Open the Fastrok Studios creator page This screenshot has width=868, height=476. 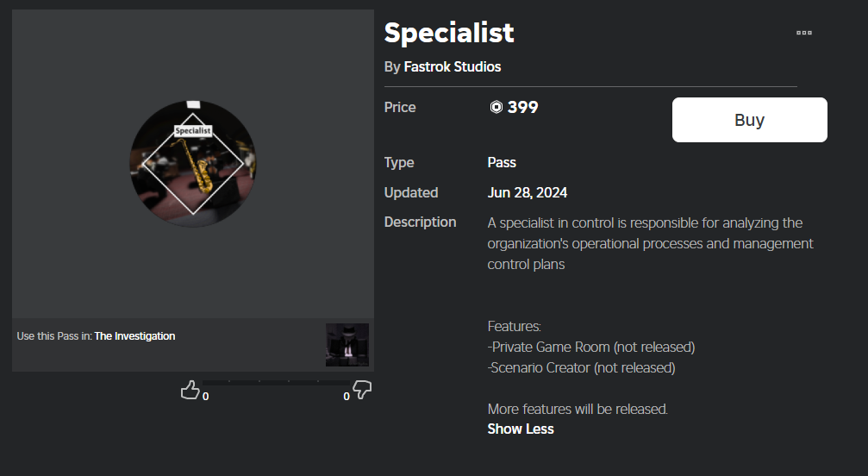[453, 66]
